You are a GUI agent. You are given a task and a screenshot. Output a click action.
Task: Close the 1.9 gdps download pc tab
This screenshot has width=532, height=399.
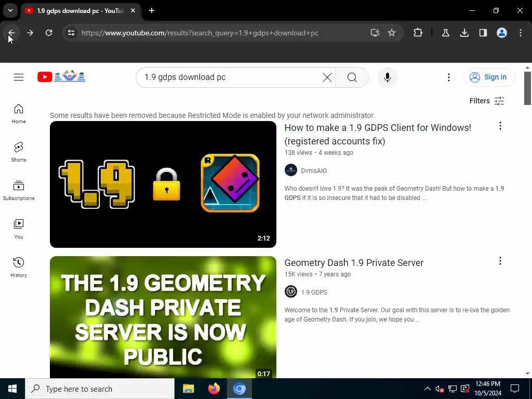[133, 10]
